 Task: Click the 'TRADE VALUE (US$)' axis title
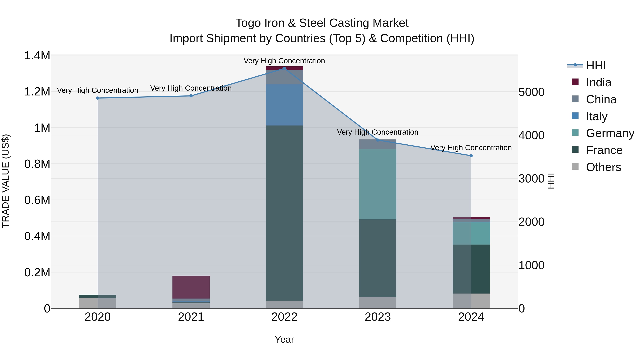point(6,181)
